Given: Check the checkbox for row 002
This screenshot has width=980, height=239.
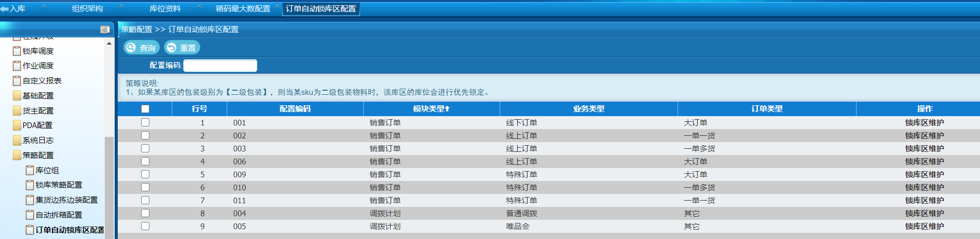Looking at the screenshot, I should [145, 135].
